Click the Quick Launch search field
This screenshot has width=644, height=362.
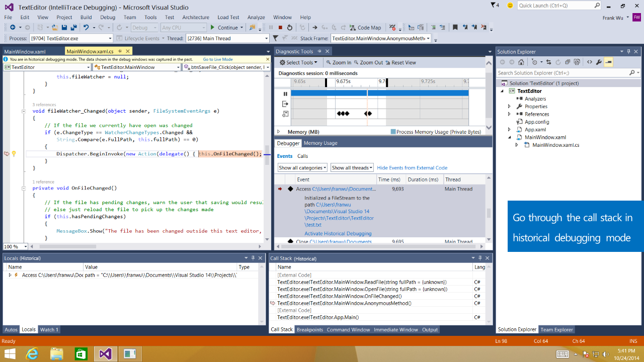[x=559, y=6]
